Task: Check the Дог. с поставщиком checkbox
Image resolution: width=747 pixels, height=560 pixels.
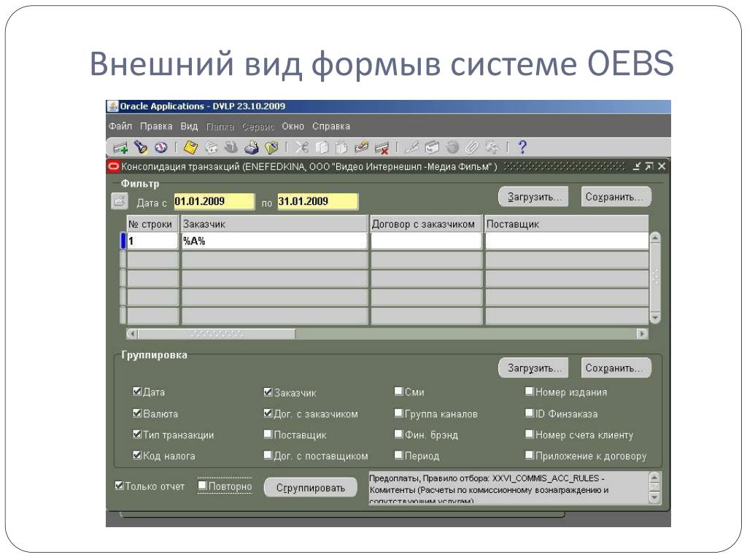Action: point(268,455)
